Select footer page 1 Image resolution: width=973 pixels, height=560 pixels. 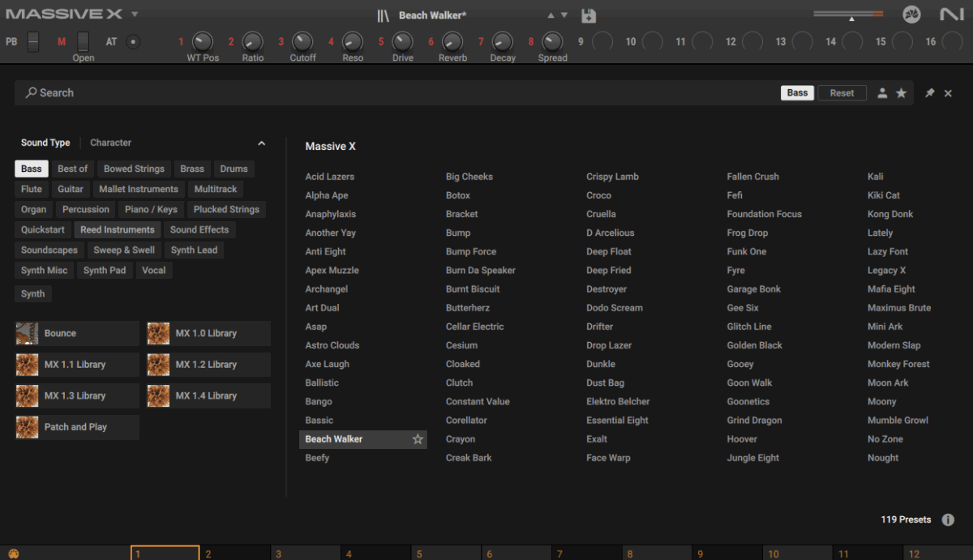coord(165,554)
